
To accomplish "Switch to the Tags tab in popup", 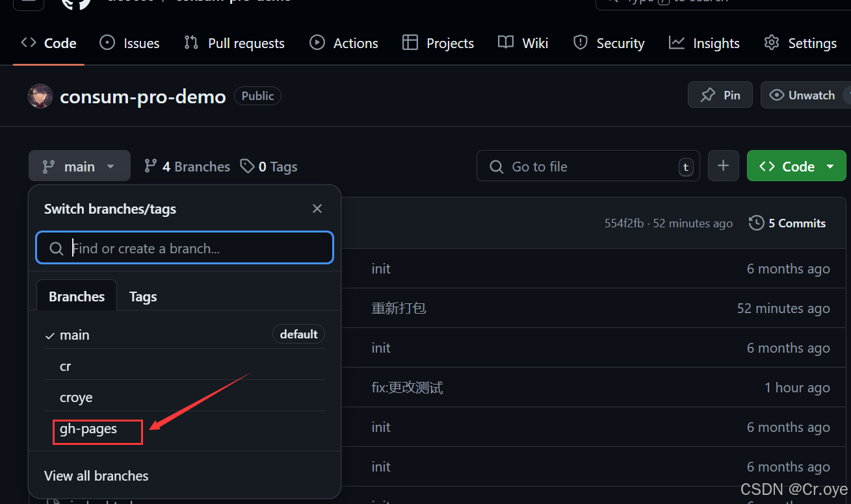I will (143, 296).
